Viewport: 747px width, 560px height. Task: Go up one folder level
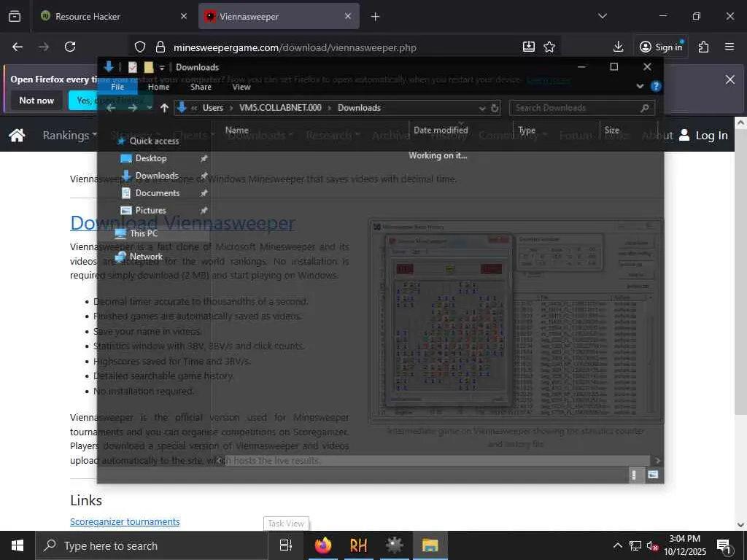click(164, 108)
